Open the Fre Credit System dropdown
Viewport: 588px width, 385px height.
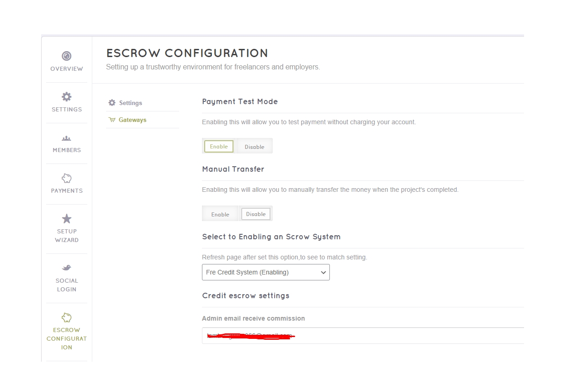260,272
